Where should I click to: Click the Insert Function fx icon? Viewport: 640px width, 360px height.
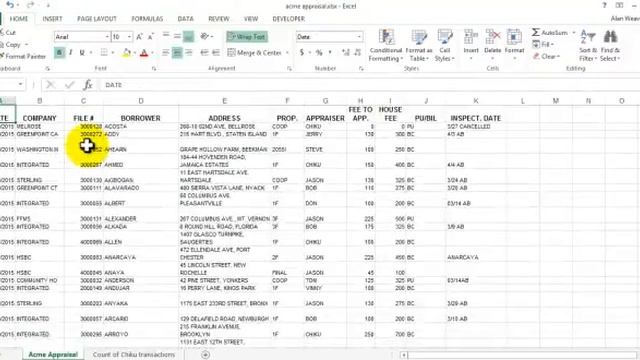(x=87, y=85)
